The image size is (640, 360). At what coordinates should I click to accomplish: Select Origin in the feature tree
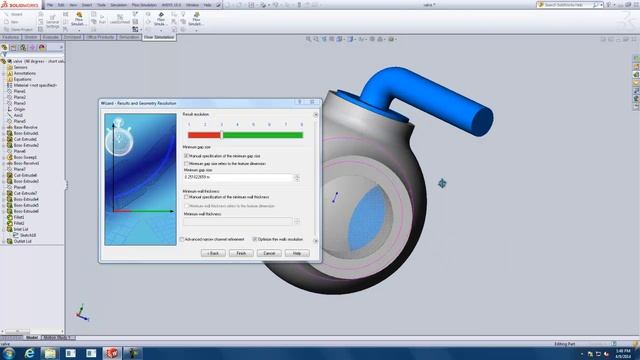tap(20, 109)
